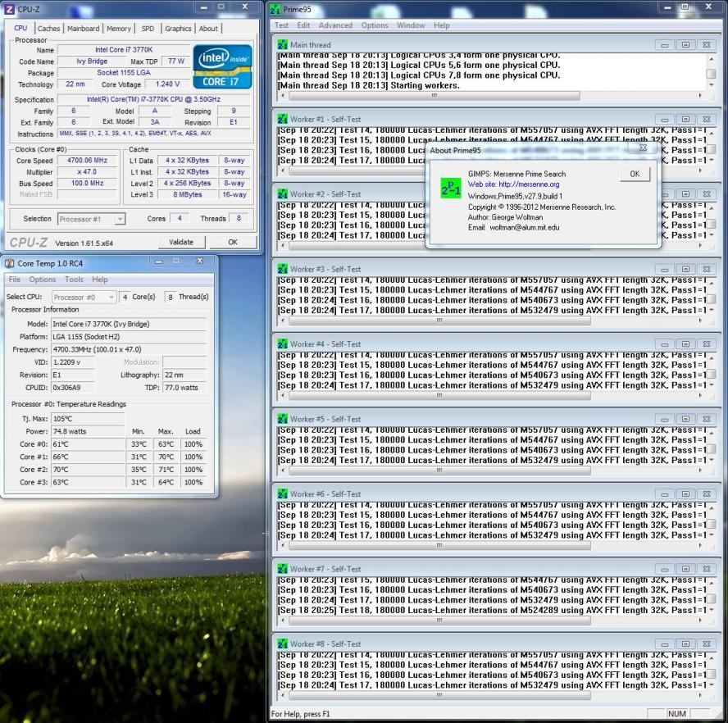Open the Options menu in Prime95
This screenshot has height=723, width=728.
coord(374,25)
